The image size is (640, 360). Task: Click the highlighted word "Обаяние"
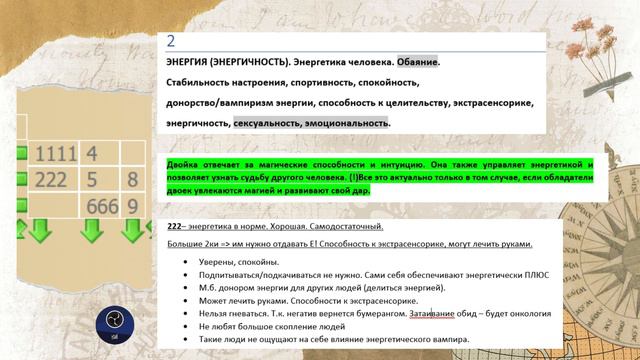tap(417, 62)
